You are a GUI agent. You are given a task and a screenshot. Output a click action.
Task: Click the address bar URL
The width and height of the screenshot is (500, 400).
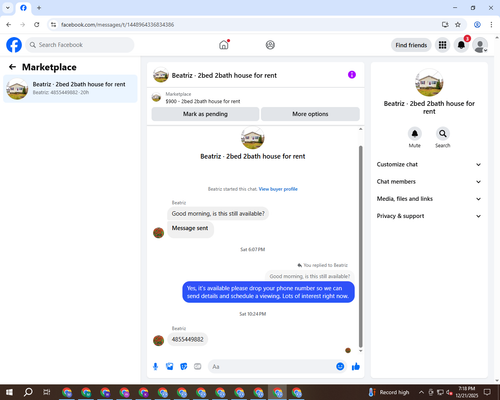point(117,25)
